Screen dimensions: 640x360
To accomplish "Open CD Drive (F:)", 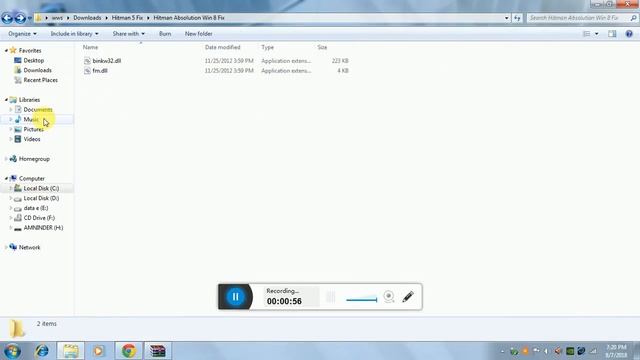I will click(39, 218).
